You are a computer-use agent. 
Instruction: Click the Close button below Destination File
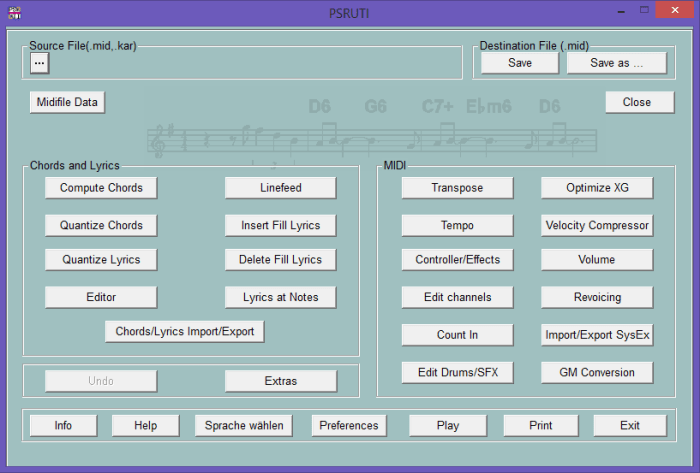pyautogui.click(x=636, y=102)
